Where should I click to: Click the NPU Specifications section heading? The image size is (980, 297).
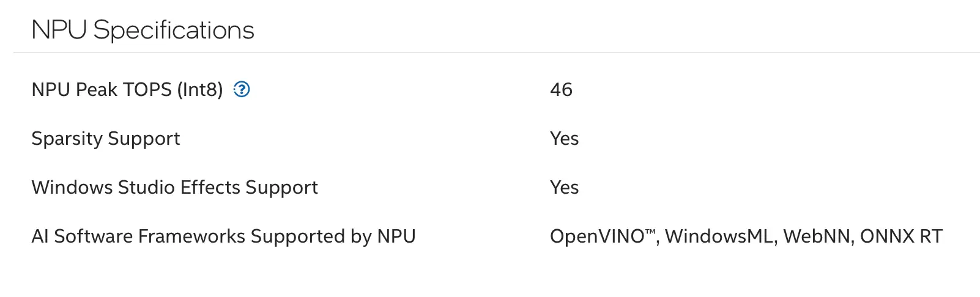tap(143, 31)
